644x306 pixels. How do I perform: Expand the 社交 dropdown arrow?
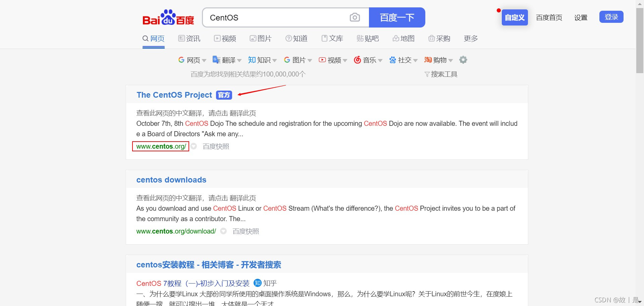(x=415, y=61)
